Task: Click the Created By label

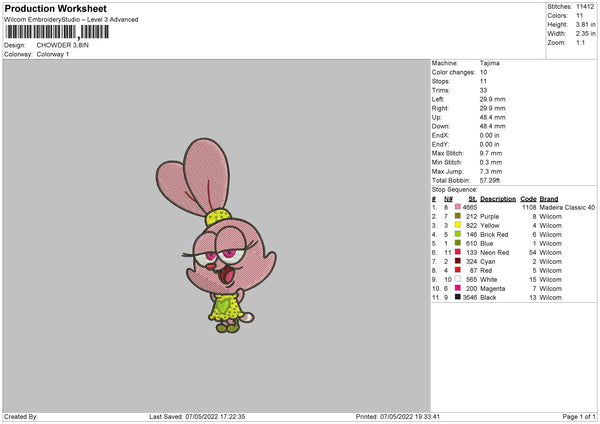Action: coord(21,417)
